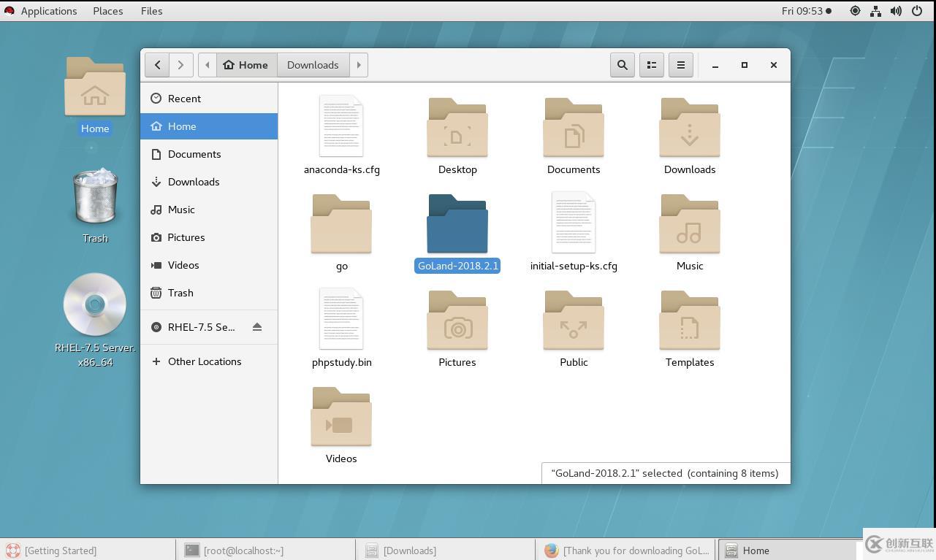
Task: Select the go folder icon
Action: coord(341,224)
